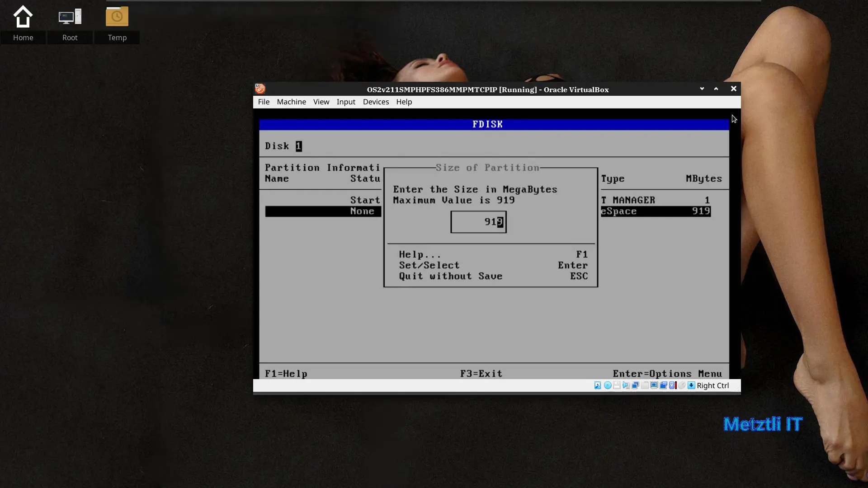
Task: Click the MBytes column header
Action: tap(704, 178)
